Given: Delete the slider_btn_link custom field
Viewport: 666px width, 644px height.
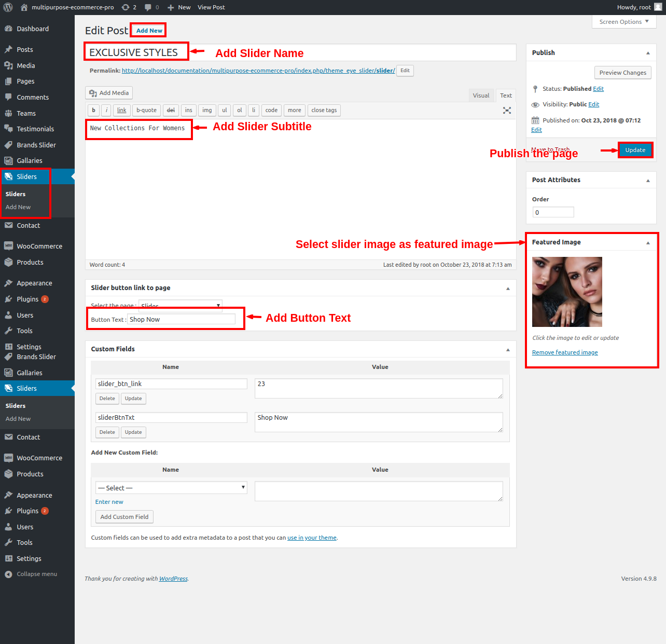Looking at the screenshot, I should [x=107, y=399].
